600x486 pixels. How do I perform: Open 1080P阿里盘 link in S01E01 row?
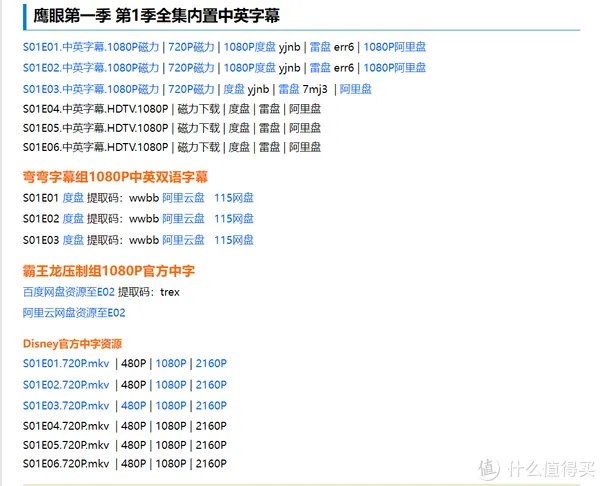click(395, 47)
